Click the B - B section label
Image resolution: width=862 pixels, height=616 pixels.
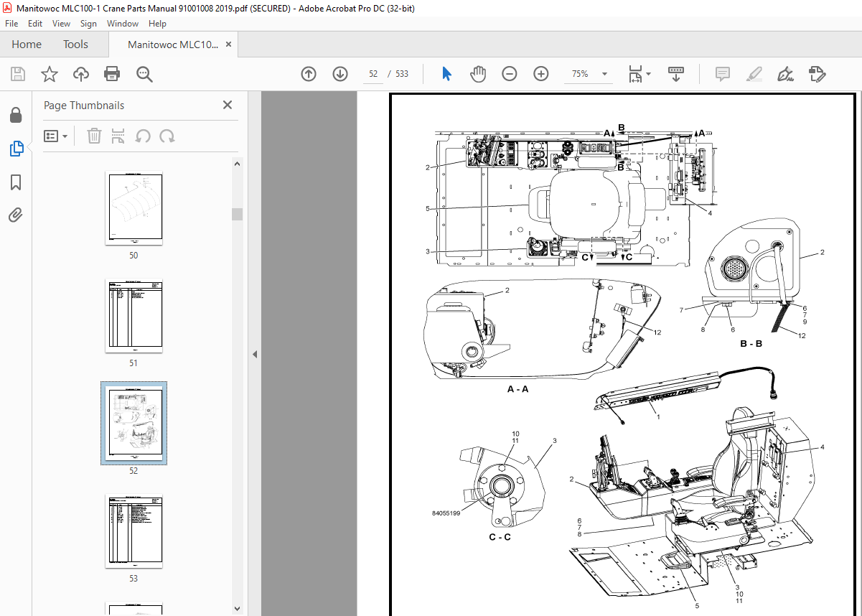(x=751, y=344)
